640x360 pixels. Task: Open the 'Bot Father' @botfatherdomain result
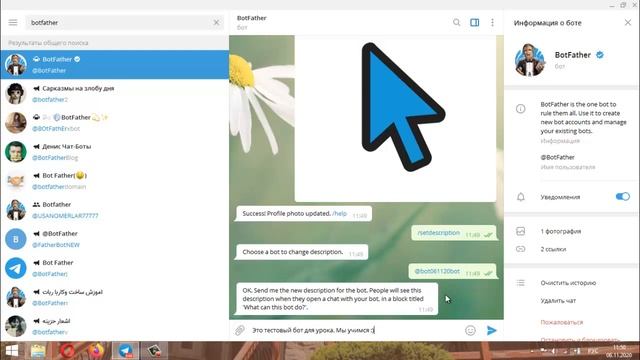click(x=115, y=181)
